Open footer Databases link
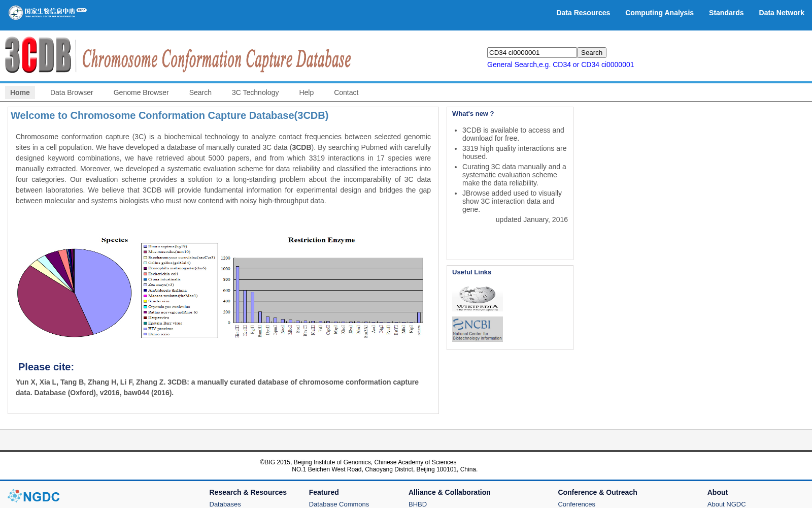Viewport: 812px width, 508px height. pos(225,504)
